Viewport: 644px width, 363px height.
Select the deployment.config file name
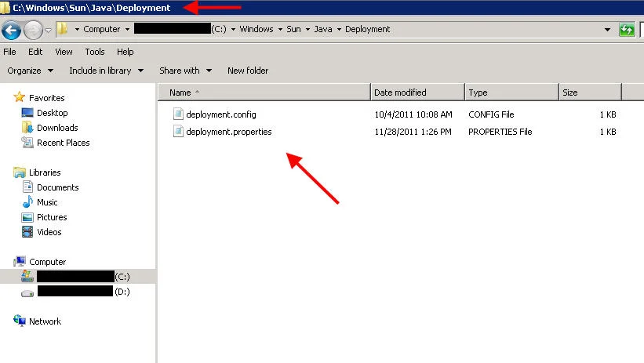click(221, 114)
